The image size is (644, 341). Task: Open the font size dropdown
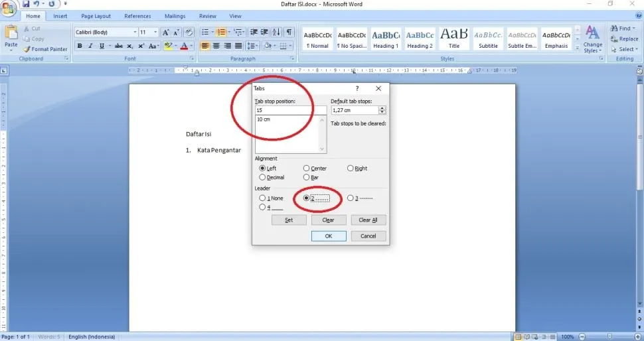click(156, 32)
